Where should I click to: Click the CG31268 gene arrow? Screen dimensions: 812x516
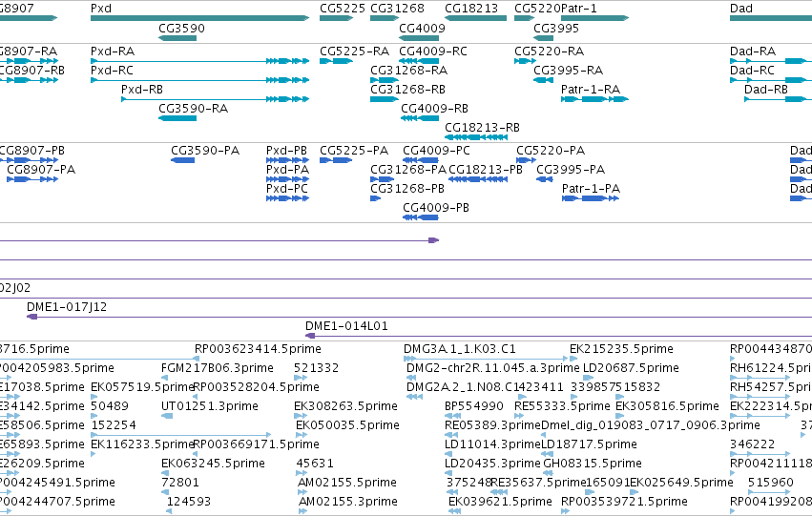pos(385,18)
